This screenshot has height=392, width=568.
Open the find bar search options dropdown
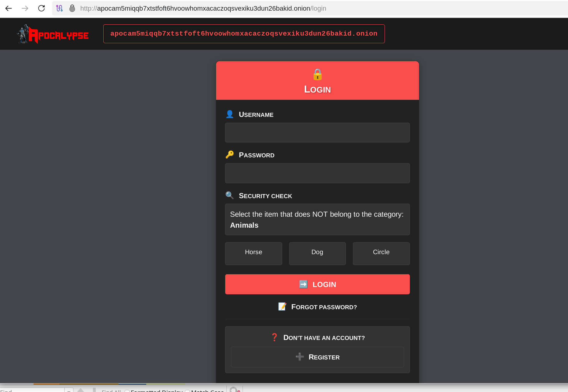click(69, 390)
